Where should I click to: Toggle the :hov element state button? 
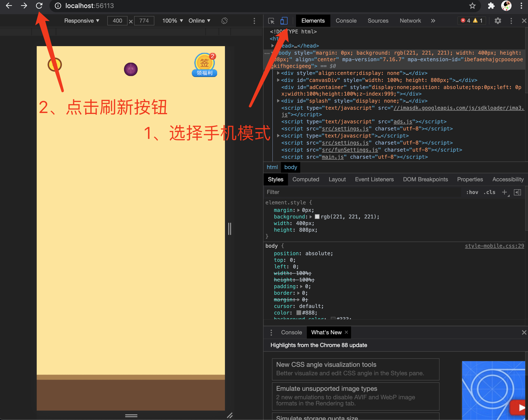coord(472,192)
